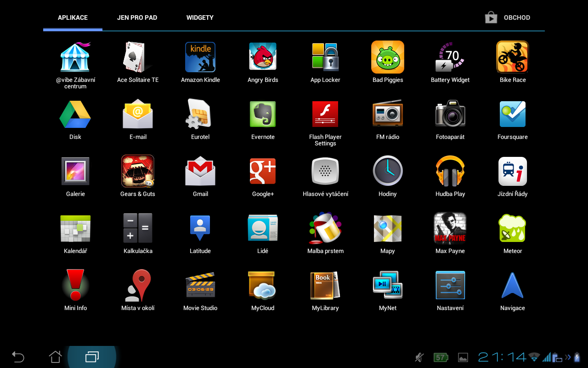
Task: Open the Max Payne game
Action: 450,229
